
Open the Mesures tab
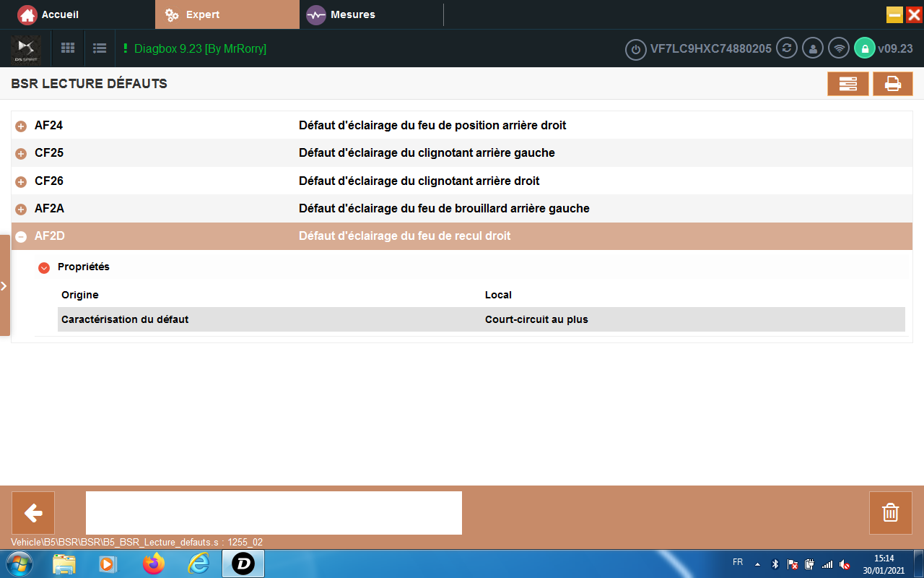(x=341, y=14)
